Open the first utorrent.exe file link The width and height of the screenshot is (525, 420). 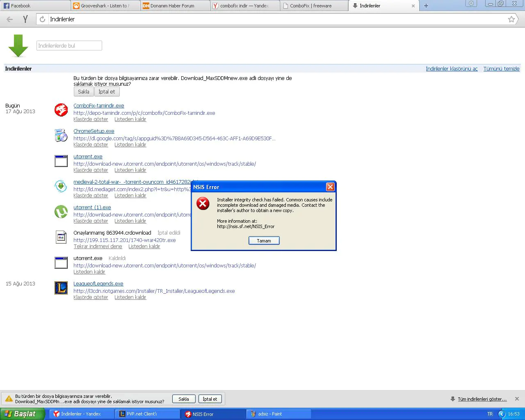coord(88,157)
